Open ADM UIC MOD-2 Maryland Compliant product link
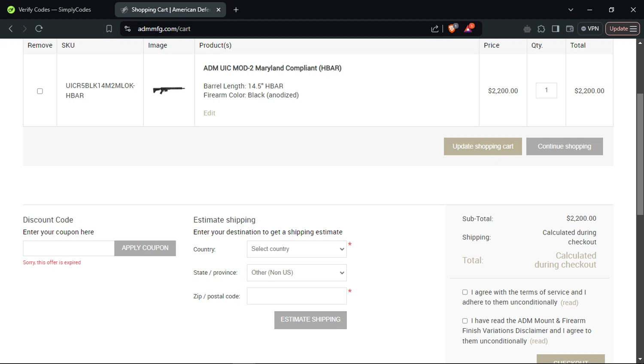The image size is (644, 364). [272, 68]
